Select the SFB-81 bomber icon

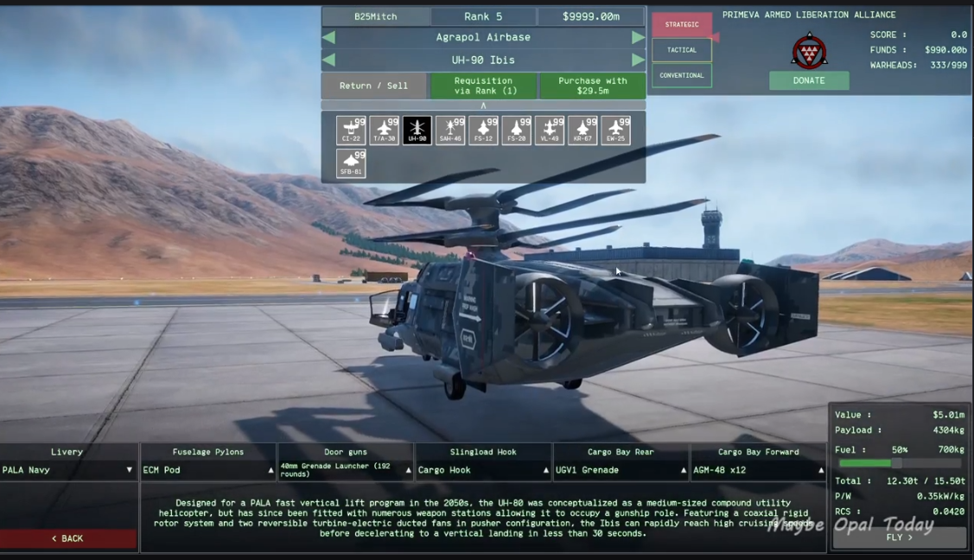click(351, 163)
